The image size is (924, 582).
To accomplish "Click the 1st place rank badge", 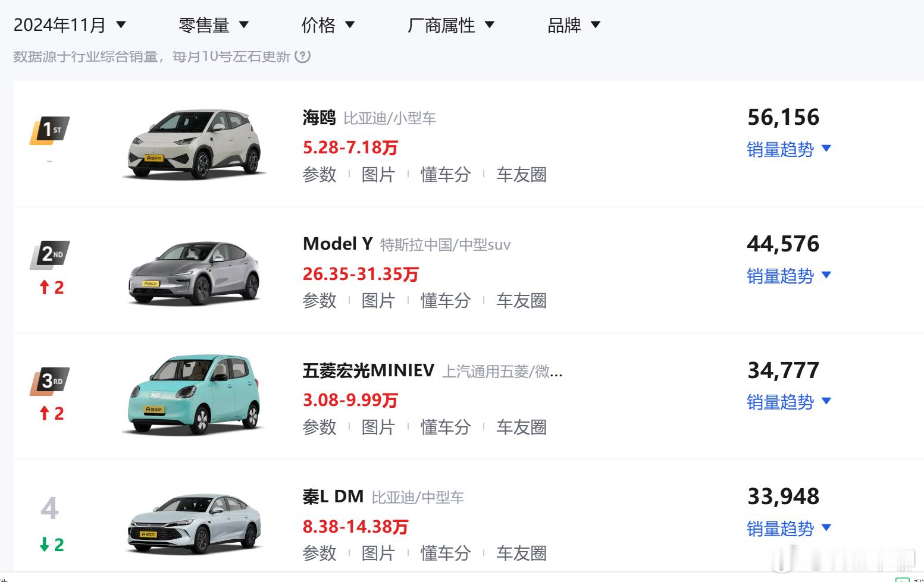I will click(50, 130).
